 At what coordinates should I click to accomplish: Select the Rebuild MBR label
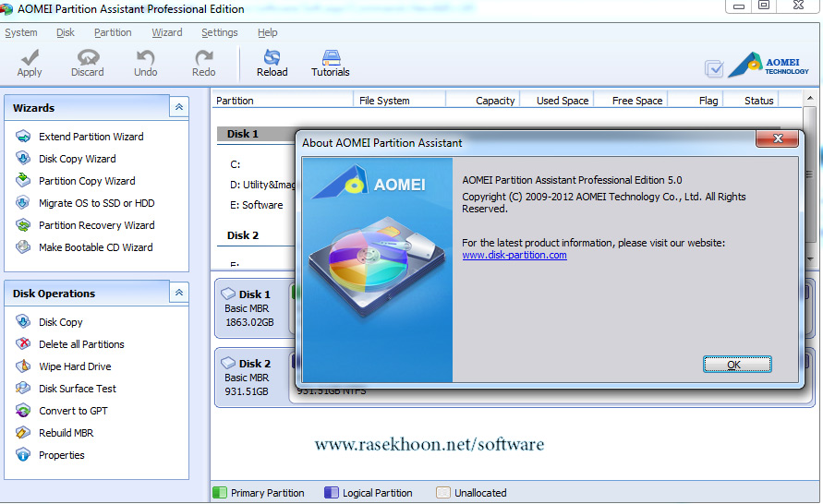67,433
